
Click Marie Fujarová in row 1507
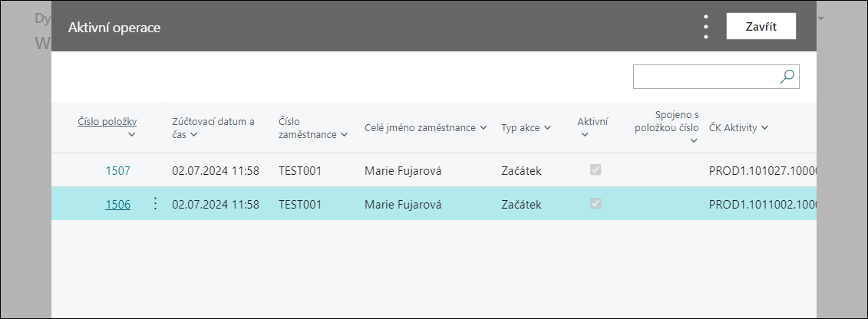[403, 171]
